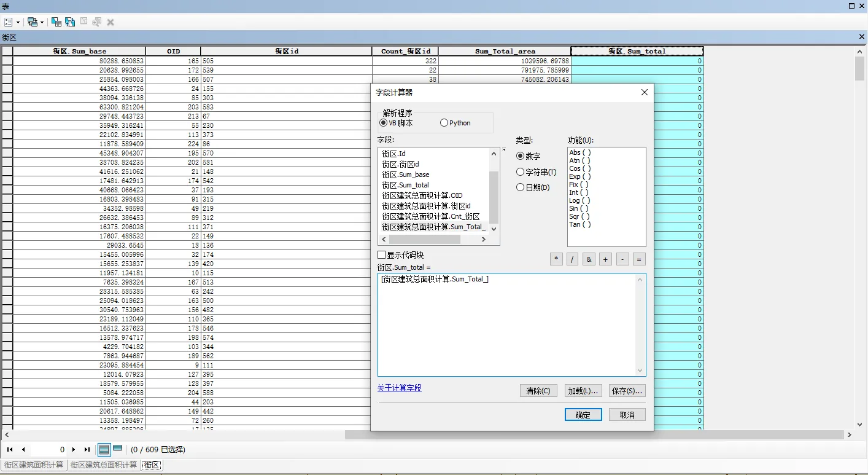Enable the 显示代码块 checkbox
The image size is (868, 475).
[x=381, y=254]
